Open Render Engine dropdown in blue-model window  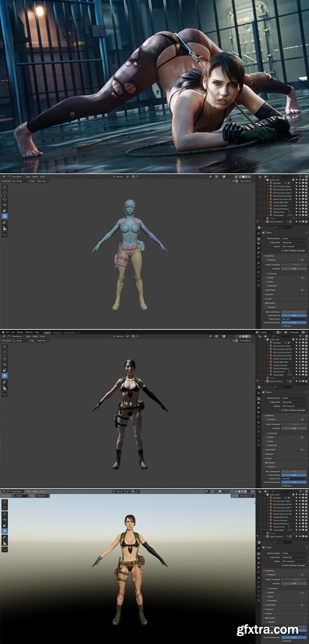295,238
